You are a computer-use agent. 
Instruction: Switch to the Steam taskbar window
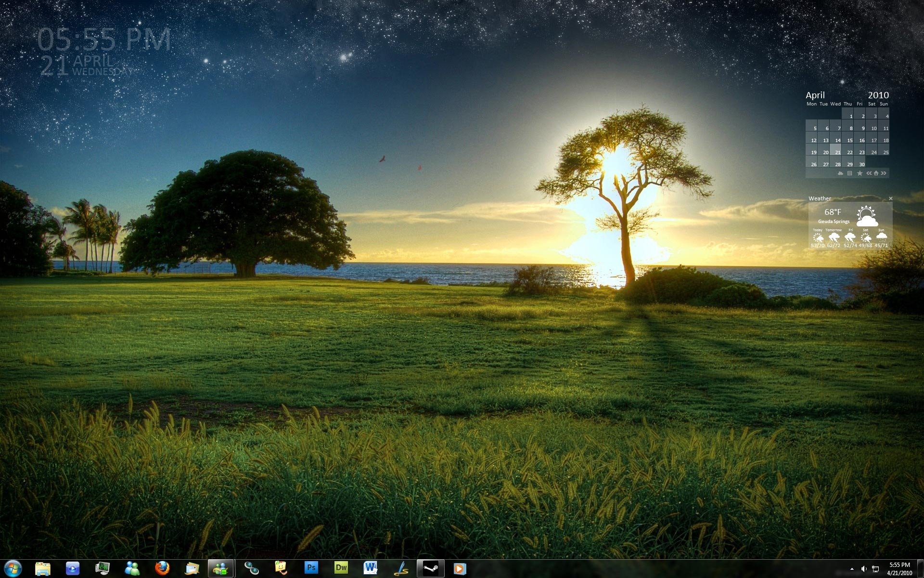[430, 568]
